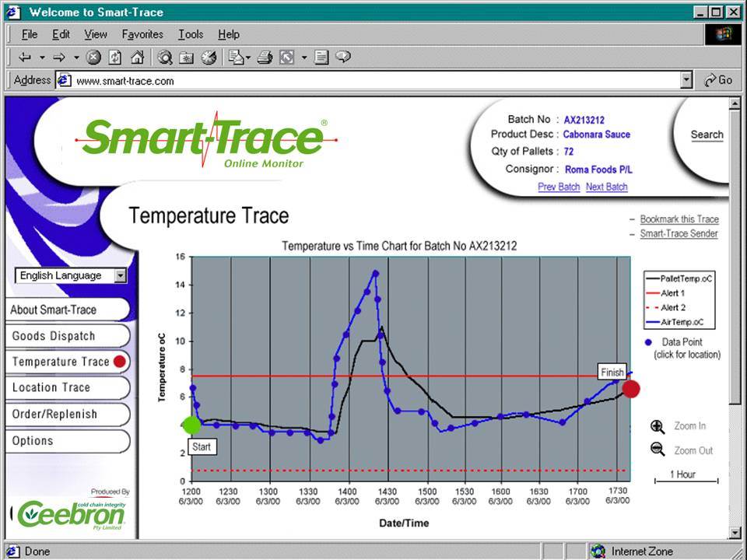Open the Help menu
747x560 pixels.
tap(229, 34)
